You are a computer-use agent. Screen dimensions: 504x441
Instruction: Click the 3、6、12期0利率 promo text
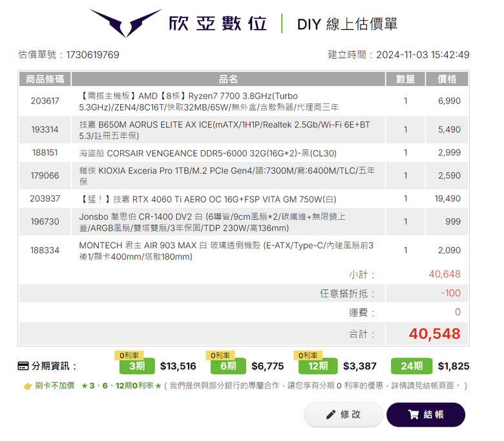[x=121, y=385]
